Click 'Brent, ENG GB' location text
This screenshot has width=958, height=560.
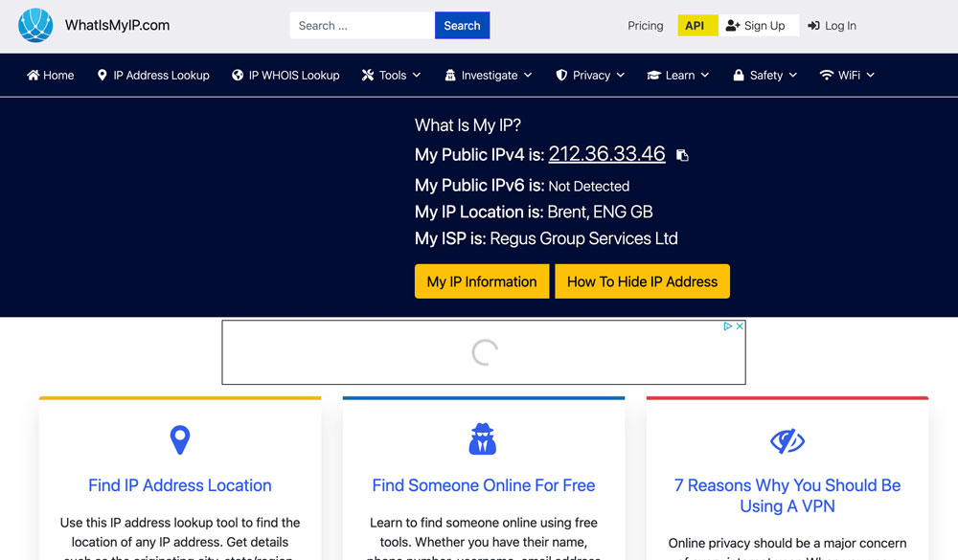coord(600,212)
